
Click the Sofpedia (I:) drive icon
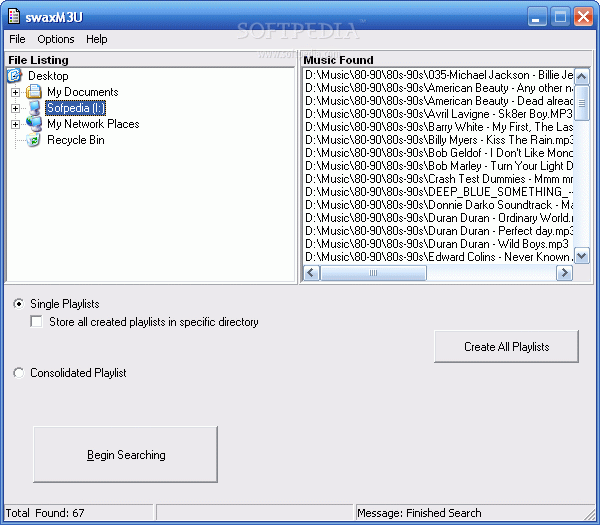(x=34, y=108)
